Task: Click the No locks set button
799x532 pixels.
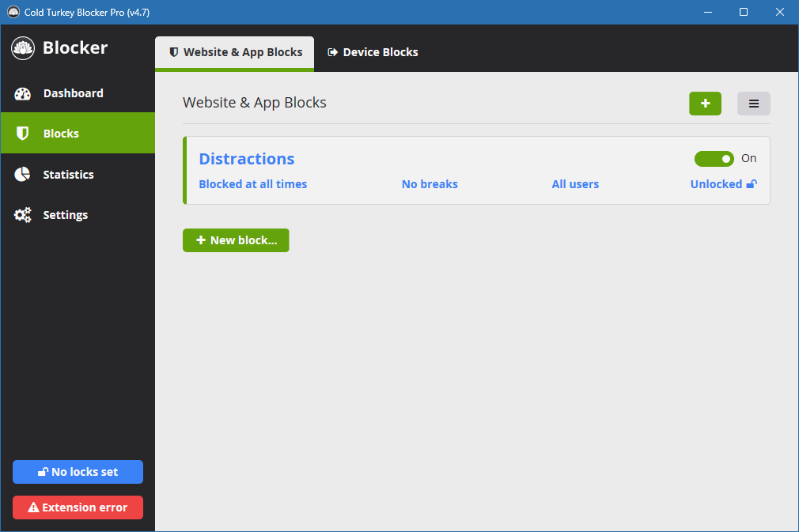Action: point(78,472)
